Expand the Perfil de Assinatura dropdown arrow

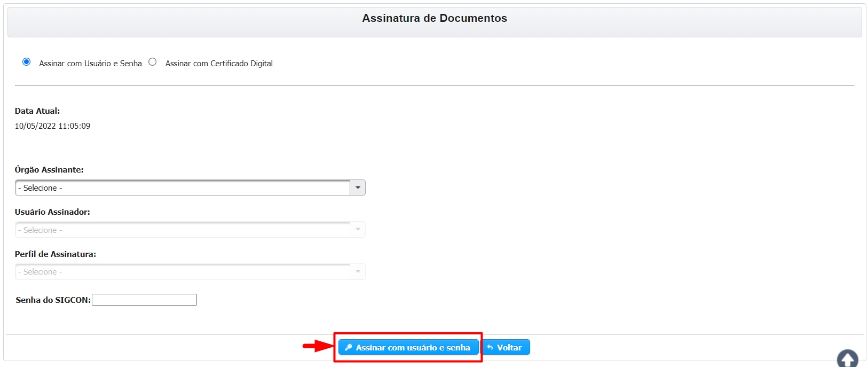pos(358,271)
